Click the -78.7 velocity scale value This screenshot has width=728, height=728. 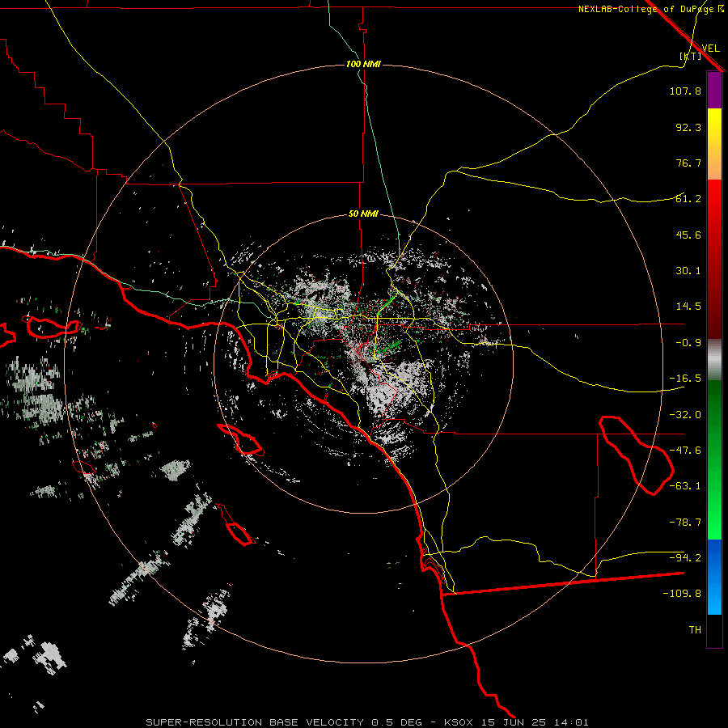(685, 523)
